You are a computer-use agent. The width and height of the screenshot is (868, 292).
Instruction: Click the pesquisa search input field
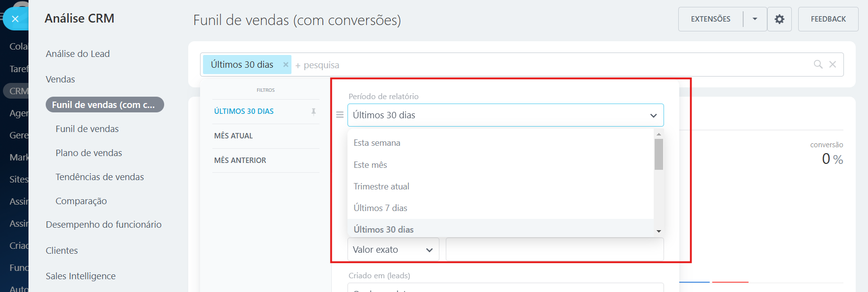[442, 65]
